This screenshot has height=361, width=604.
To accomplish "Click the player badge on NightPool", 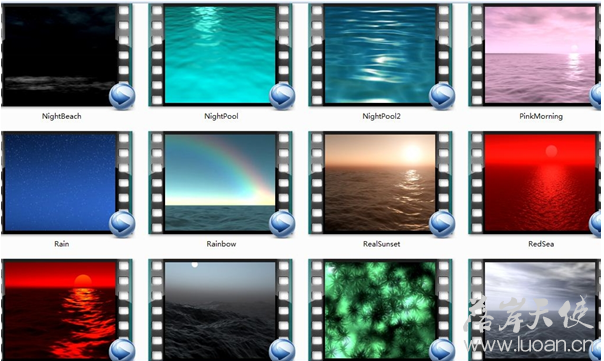I will pos(282,96).
